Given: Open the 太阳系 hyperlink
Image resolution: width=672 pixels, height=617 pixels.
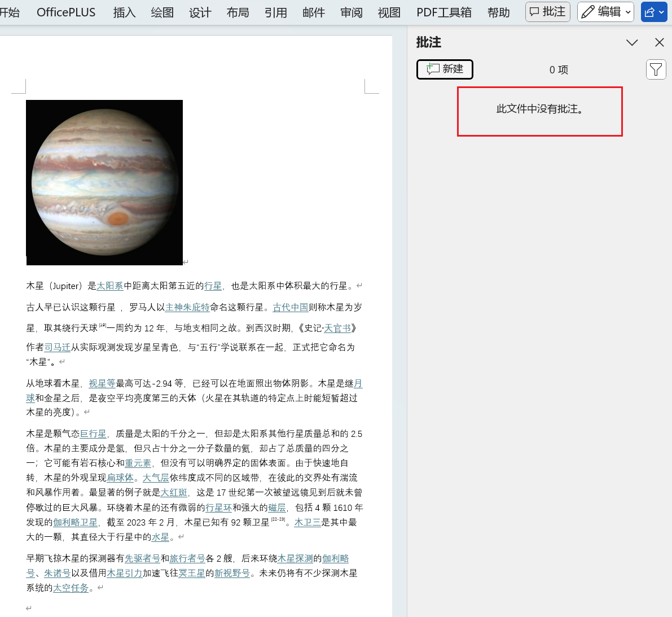Looking at the screenshot, I should click(x=109, y=286).
